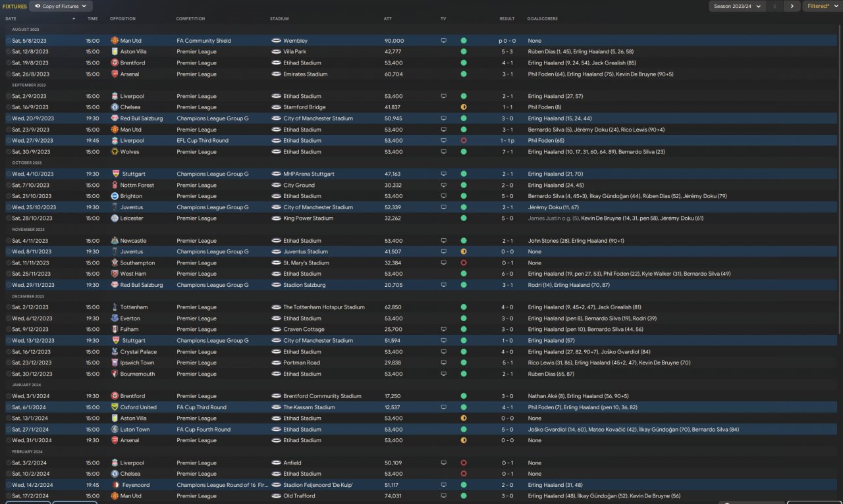Click the Ipswich Town club badge
Viewport: 843px width, 504px height.
point(115,363)
